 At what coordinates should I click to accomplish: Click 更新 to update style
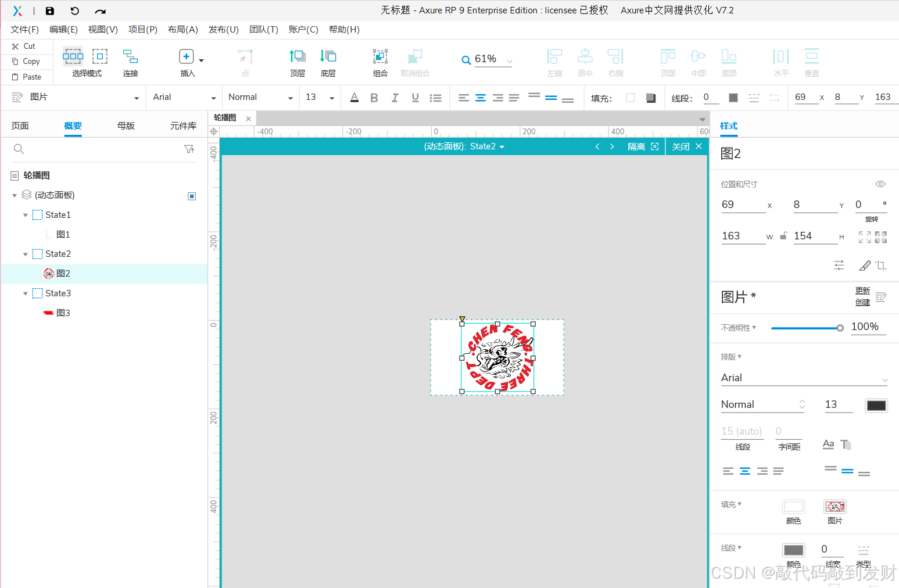[862, 291]
